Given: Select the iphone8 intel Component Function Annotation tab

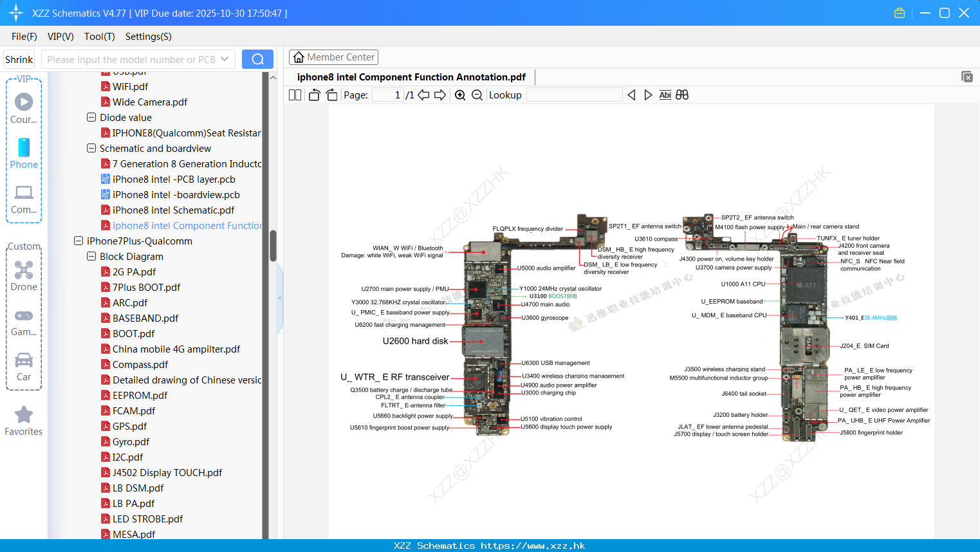Looking at the screenshot, I should pyautogui.click(x=411, y=77).
